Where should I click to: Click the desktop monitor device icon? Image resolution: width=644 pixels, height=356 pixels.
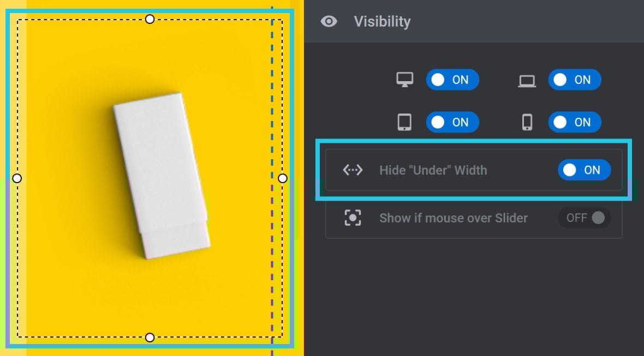click(x=404, y=80)
